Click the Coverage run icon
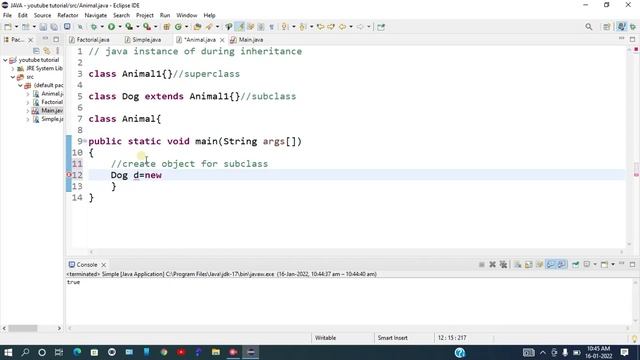Image resolution: width=640 pixels, height=360 pixels. point(129,27)
